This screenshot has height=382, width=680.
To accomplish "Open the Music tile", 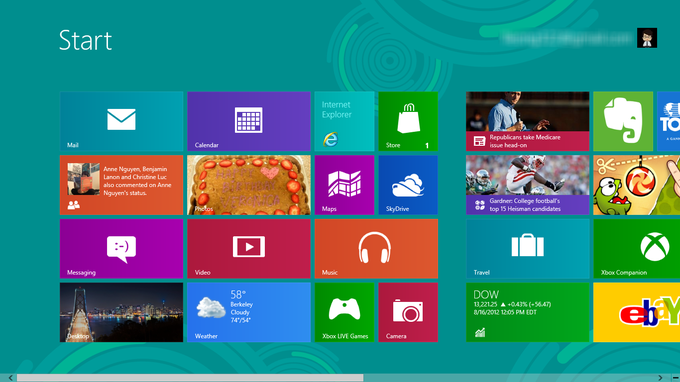I will point(376,248).
